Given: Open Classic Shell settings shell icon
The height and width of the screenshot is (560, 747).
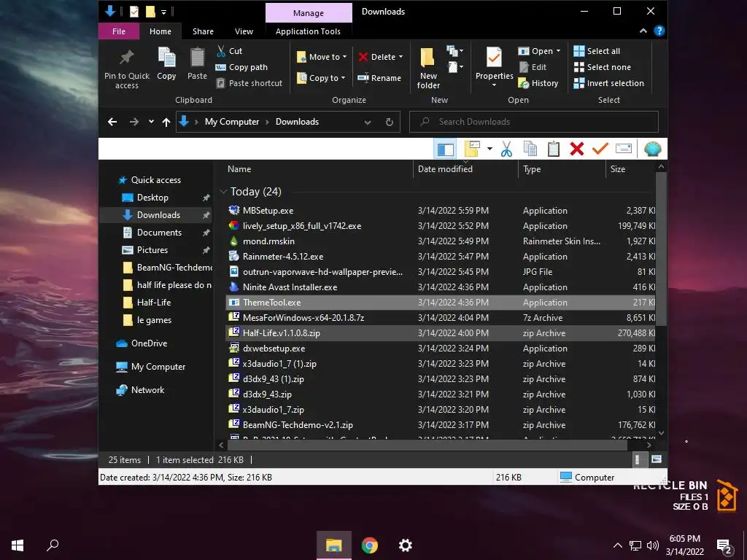Looking at the screenshot, I should (x=652, y=149).
